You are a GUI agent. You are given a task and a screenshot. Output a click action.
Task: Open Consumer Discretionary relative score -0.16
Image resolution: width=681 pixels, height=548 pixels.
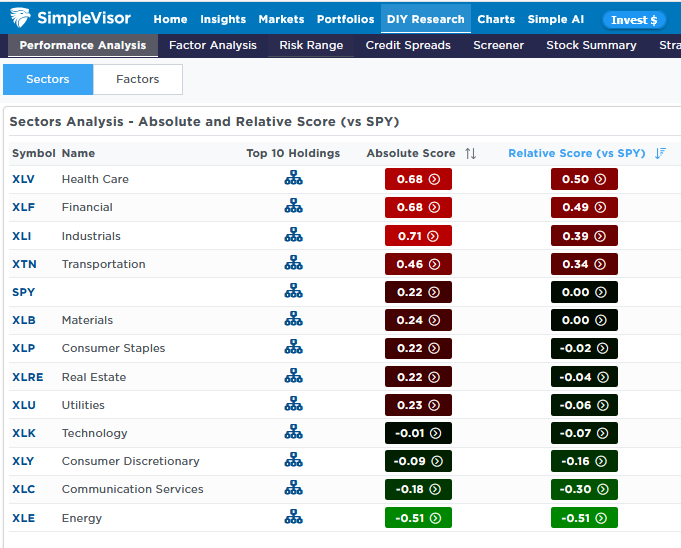(x=584, y=461)
